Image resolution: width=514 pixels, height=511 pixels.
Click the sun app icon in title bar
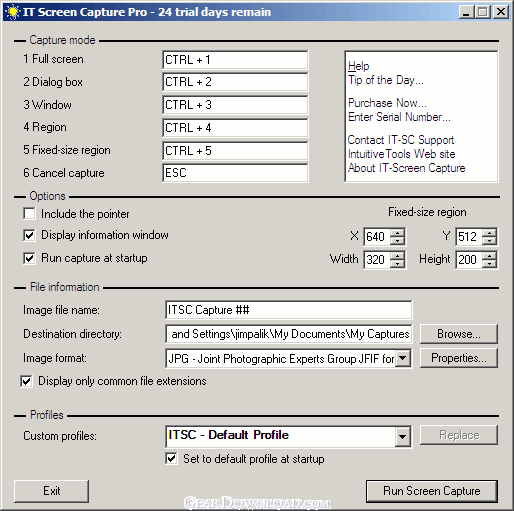(x=13, y=12)
